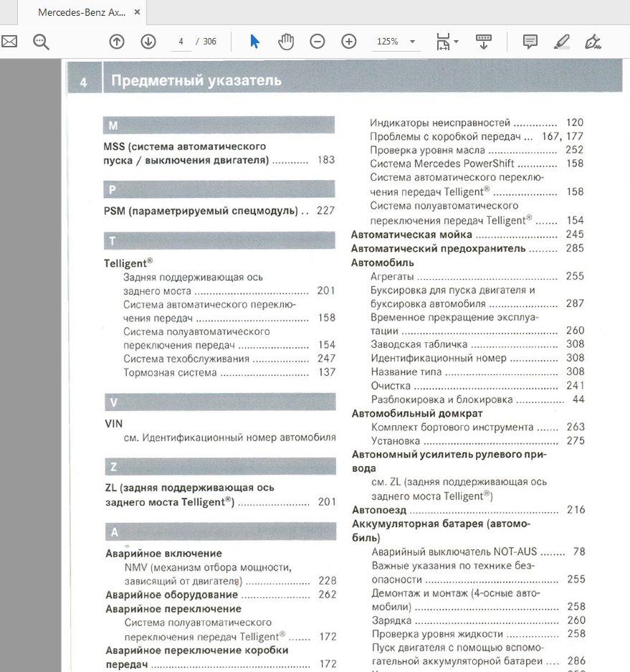
Task: Click the Система техобслуживания entry
Action: point(186,359)
